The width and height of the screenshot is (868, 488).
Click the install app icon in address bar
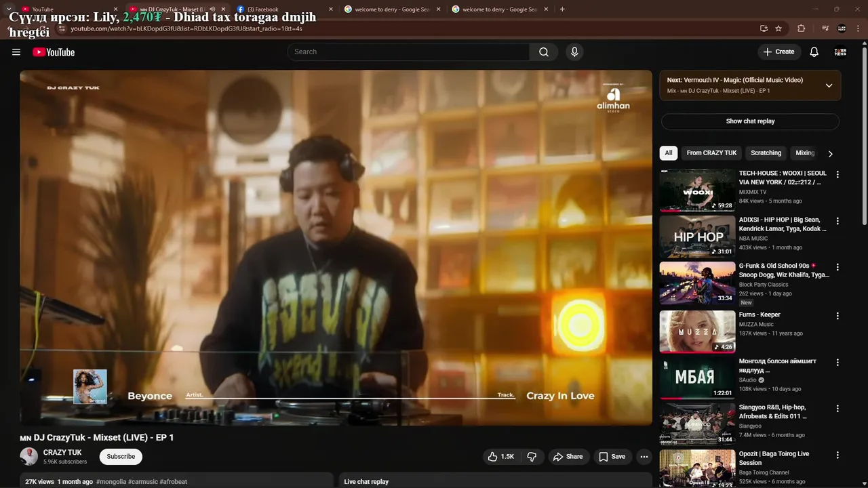point(764,28)
